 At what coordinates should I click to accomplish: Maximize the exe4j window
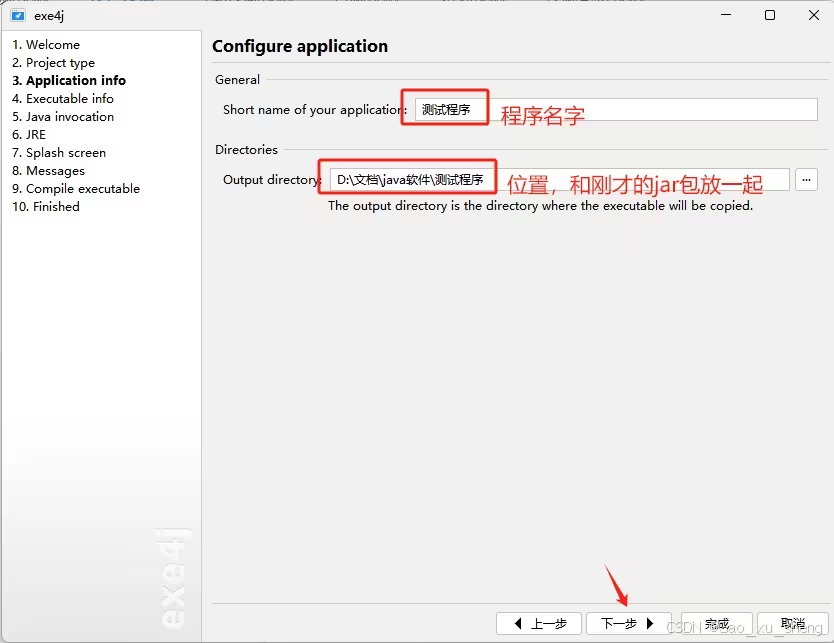[770, 15]
